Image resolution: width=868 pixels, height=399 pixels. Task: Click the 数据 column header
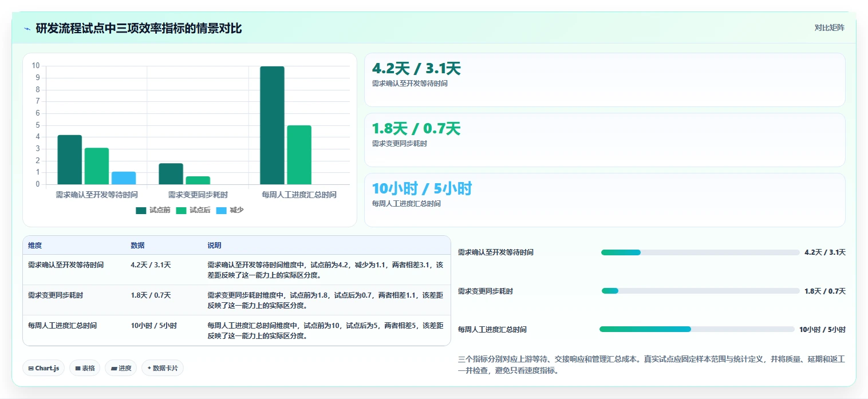pyautogui.click(x=137, y=245)
